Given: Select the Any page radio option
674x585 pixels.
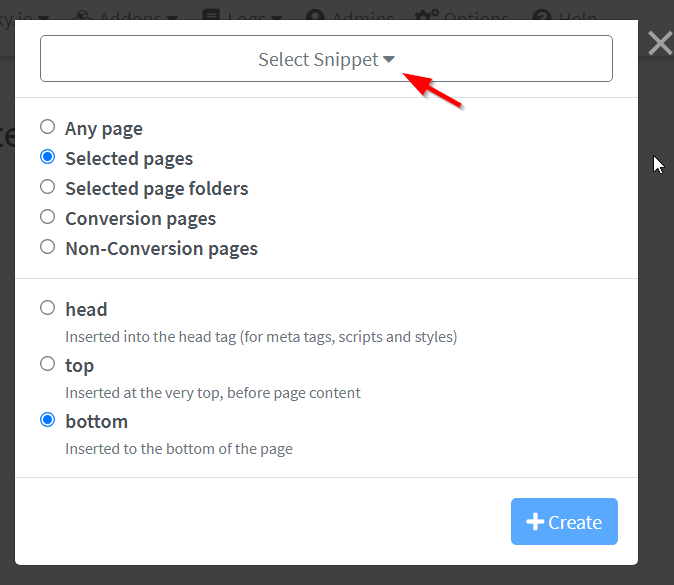Looking at the screenshot, I should pyautogui.click(x=47, y=128).
